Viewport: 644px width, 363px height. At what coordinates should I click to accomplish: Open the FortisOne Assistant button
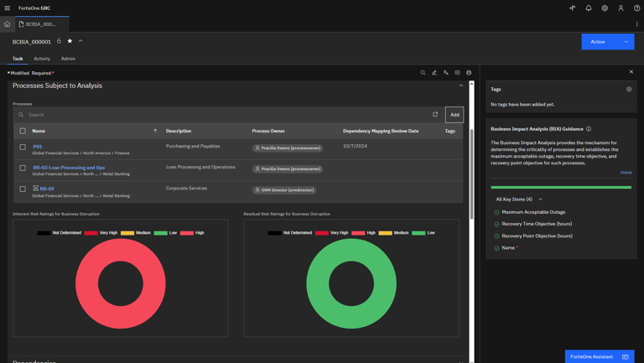600,356
